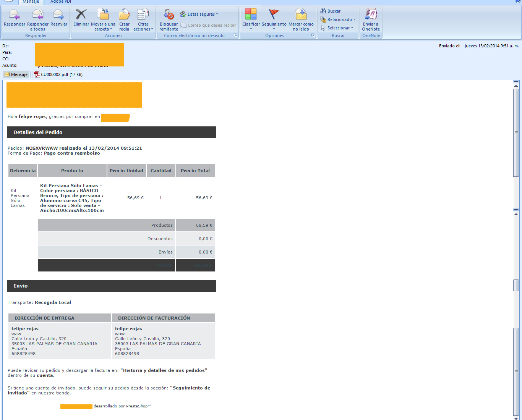Viewport: 522px width, 420px height.
Task: Click the Descuentos value 0,00 €
Action: point(206,239)
